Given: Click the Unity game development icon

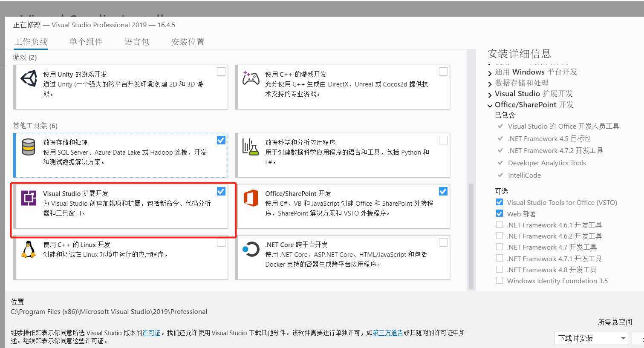Looking at the screenshot, I should (x=29, y=78).
